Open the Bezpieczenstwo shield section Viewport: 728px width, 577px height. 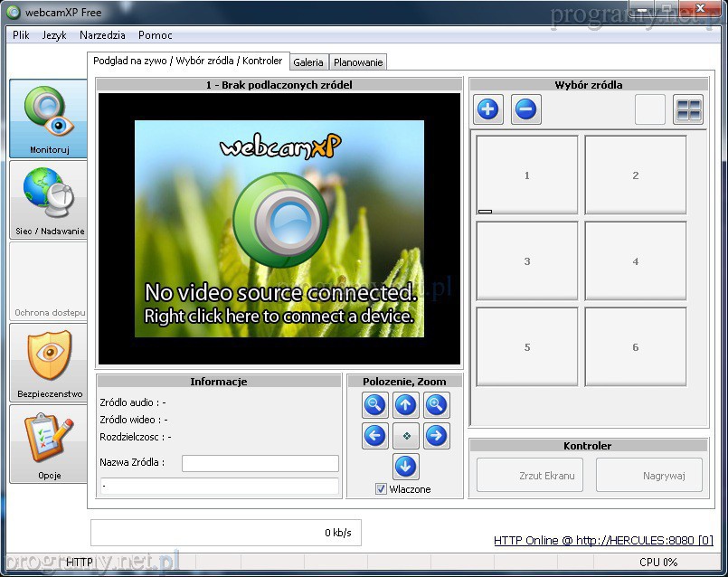point(49,363)
